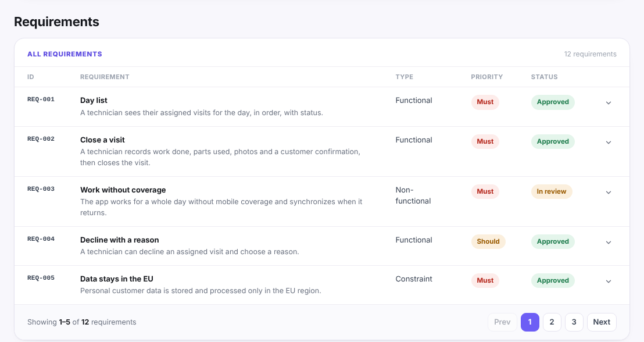Click the Should priority badge for REQ-004

pos(488,241)
